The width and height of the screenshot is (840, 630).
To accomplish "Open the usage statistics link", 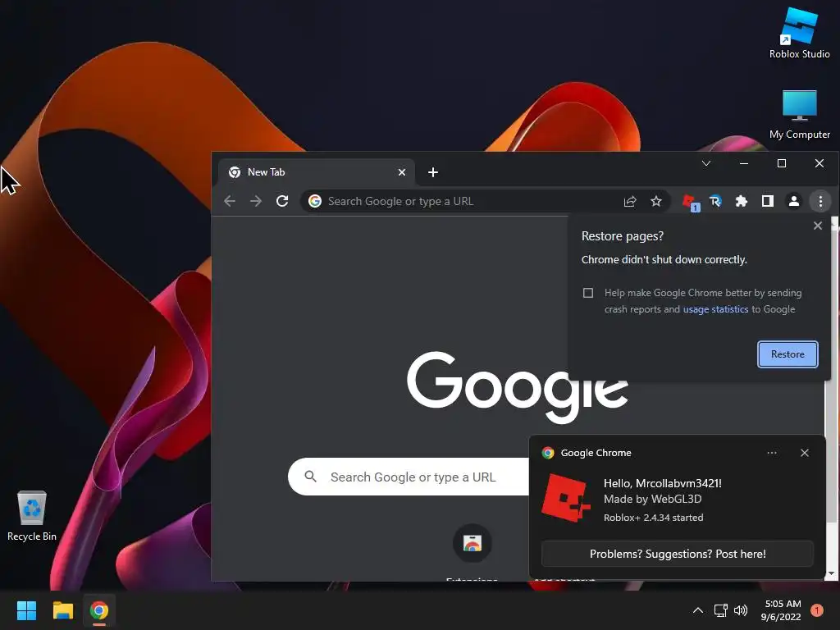I will click(715, 309).
